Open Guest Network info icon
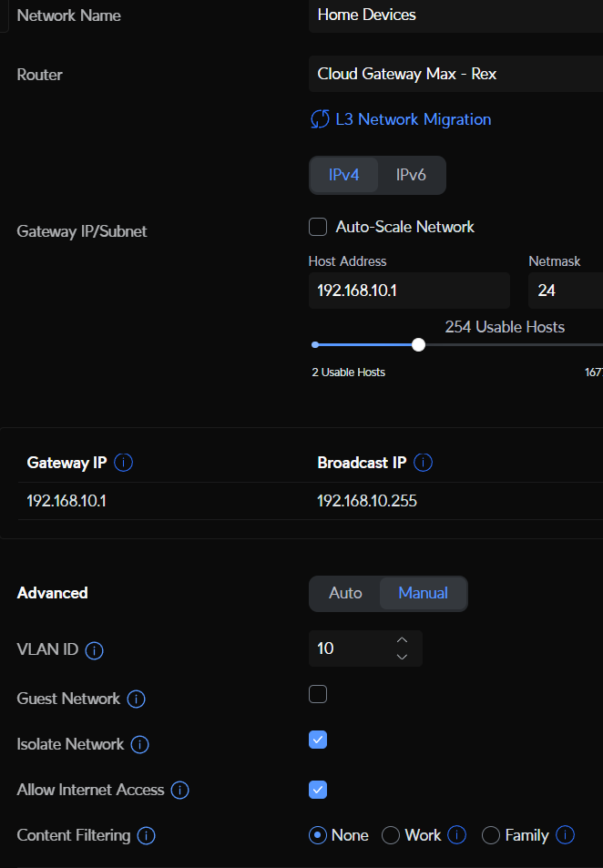This screenshot has height=868, width=603. point(137,700)
